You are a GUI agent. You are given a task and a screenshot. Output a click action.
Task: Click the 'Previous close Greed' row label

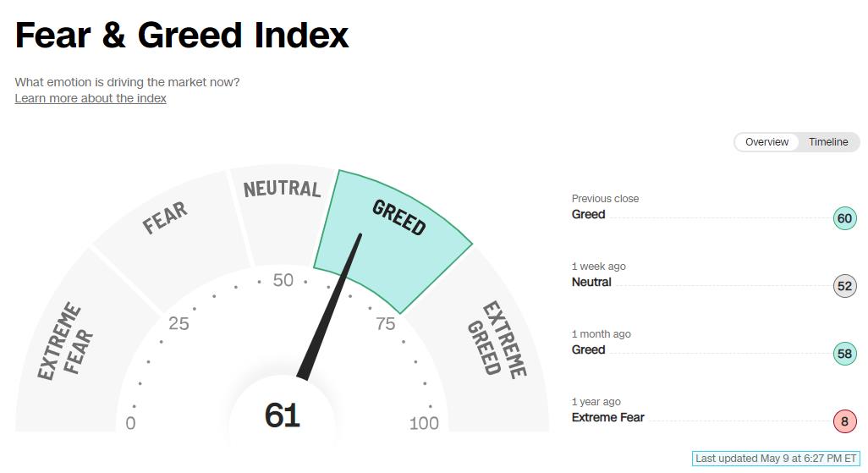click(605, 206)
